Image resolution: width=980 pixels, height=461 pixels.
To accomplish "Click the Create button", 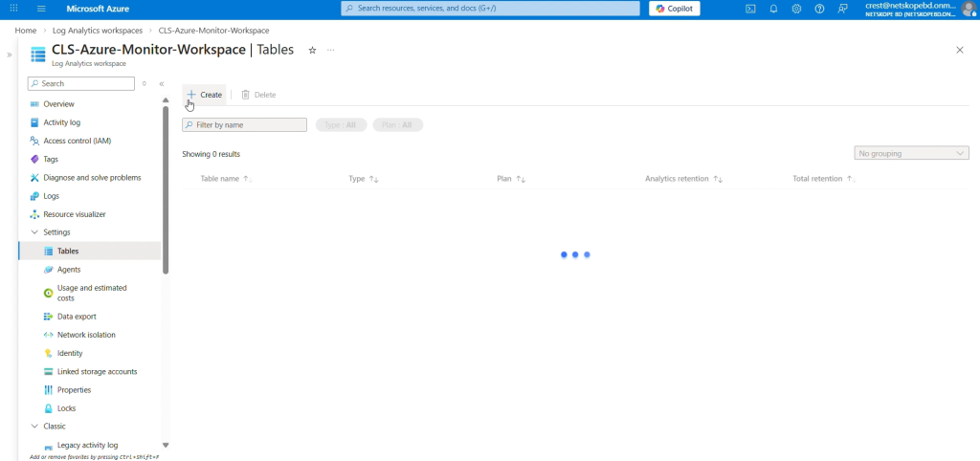I will 205,95.
